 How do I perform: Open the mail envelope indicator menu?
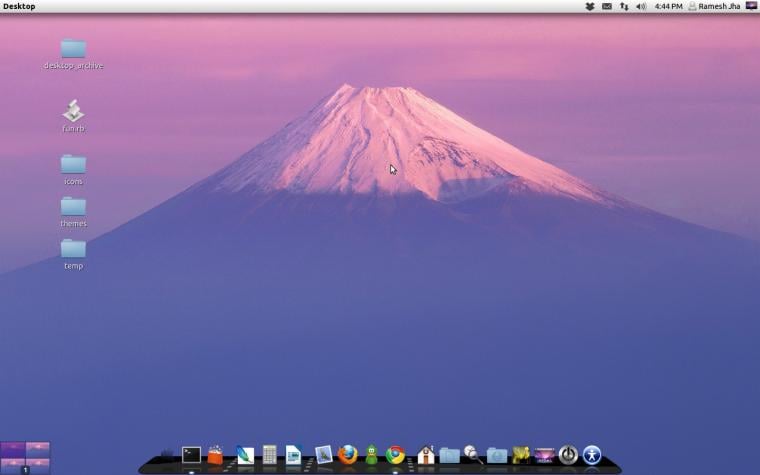tap(607, 6)
